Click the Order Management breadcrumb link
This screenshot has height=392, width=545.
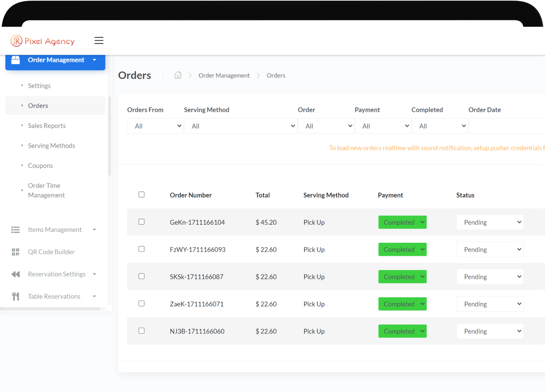tap(224, 75)
